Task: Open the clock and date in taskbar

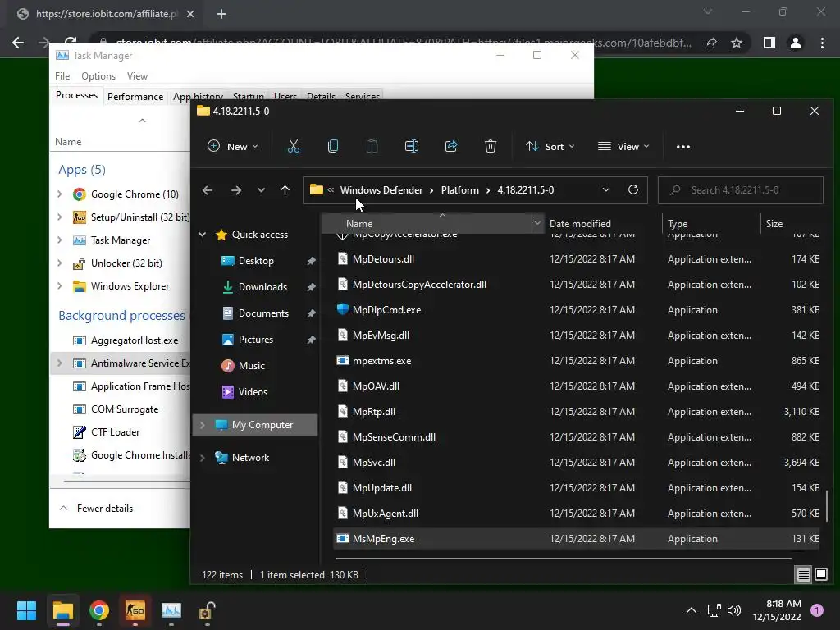Action: click(x=777, y=610)
